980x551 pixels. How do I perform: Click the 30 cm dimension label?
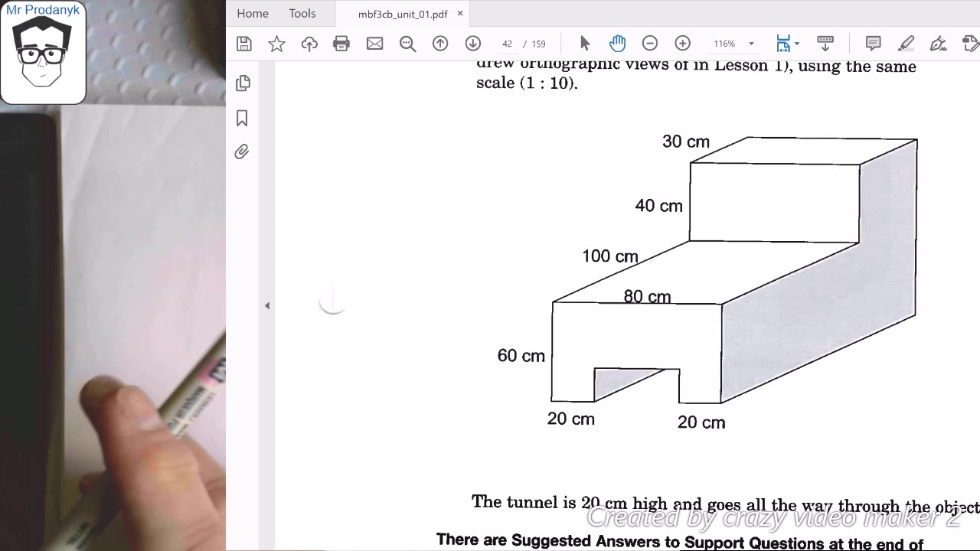[686, 142]
